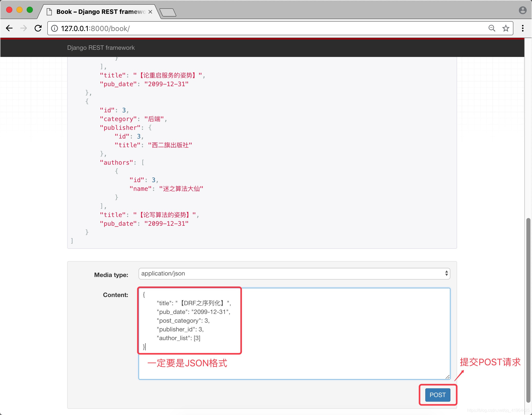The height and width of the screenshot is (415, 532).
Task: Click the "title": "【DRF之序列化】" line in textarea
Action: point(194,303)
